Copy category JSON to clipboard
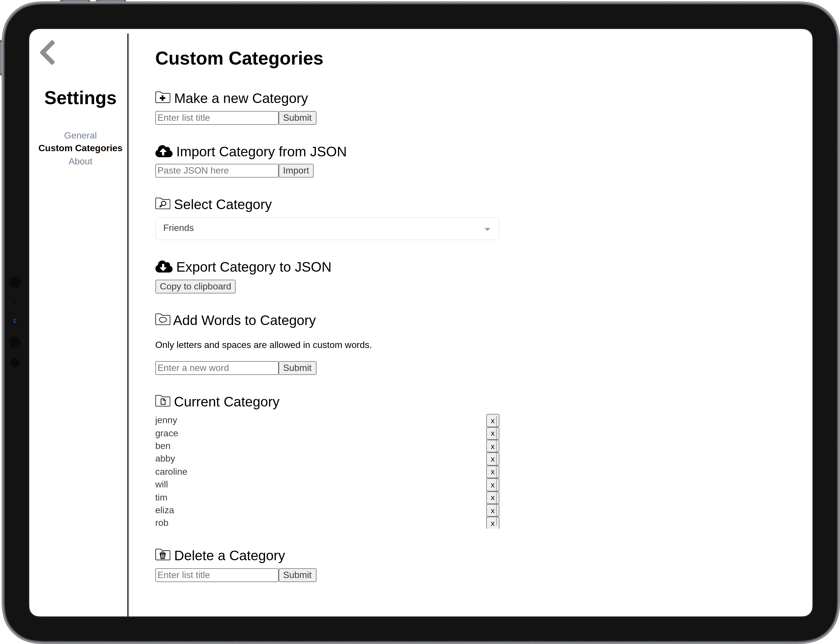The image size is (840, 644). pyautogui.click(x=195, y=286)
